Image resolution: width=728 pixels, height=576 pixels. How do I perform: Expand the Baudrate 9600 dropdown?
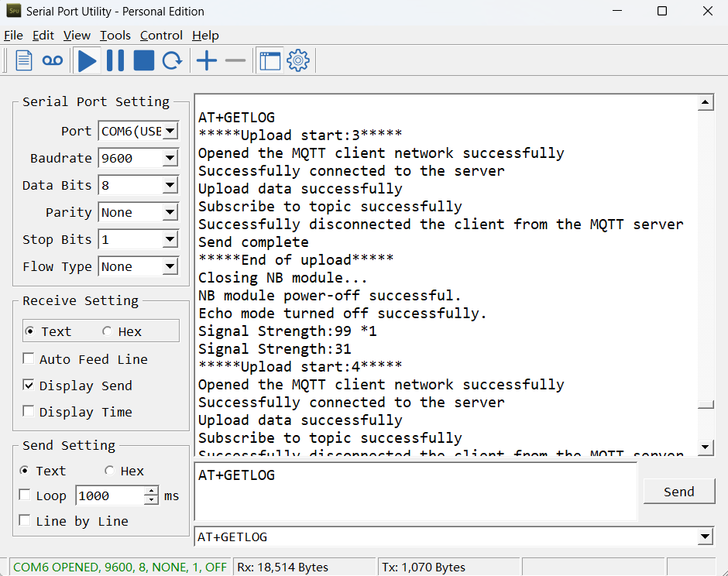pos(170,158)
